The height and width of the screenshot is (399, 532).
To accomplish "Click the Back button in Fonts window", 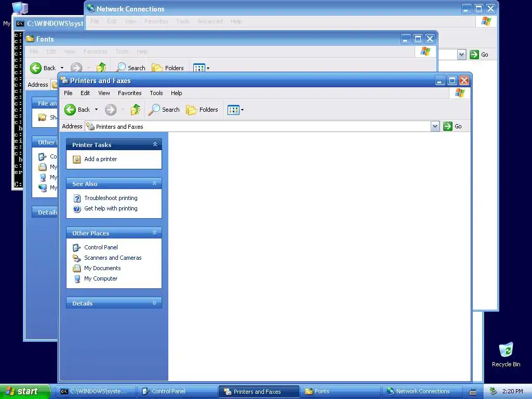I will (x=43, y=68).
